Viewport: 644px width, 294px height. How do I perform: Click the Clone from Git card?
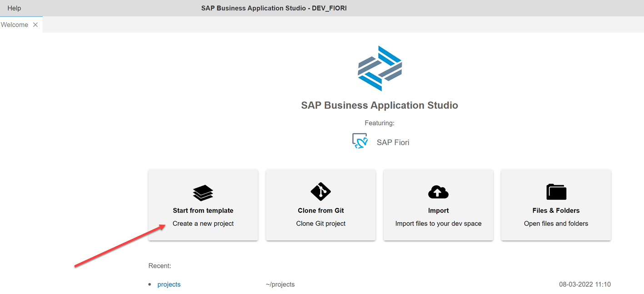[320, 204]
